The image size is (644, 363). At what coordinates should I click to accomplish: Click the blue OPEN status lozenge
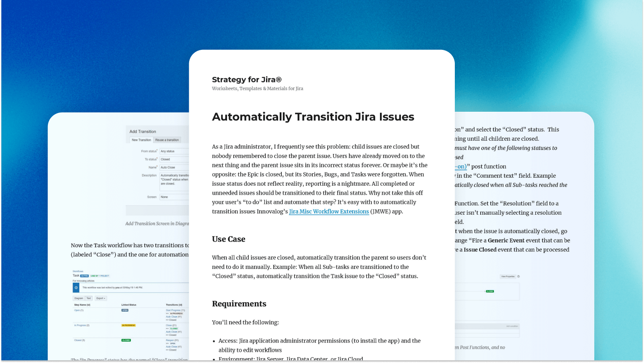point(124,310)
